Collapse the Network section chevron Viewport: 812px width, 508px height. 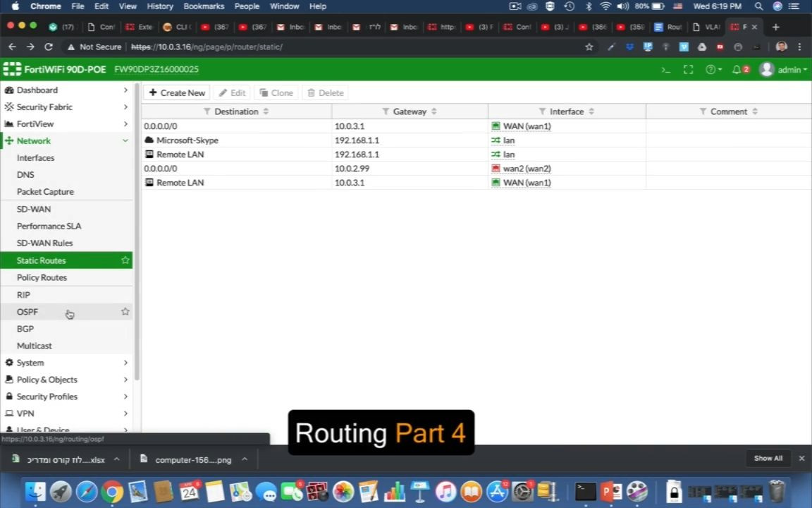(x=125, y=140)
